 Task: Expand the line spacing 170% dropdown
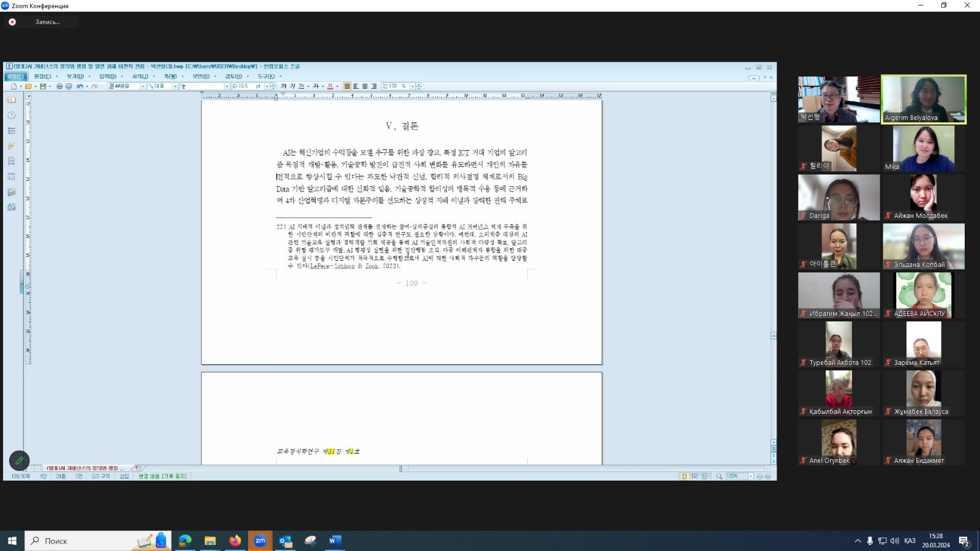pyautogui.click(x=412, y=86)
